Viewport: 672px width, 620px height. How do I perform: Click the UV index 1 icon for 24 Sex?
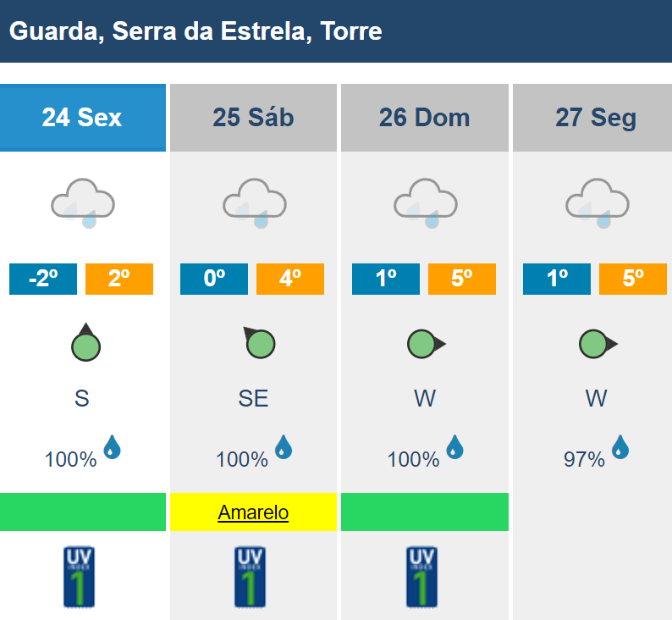[79, 577]
